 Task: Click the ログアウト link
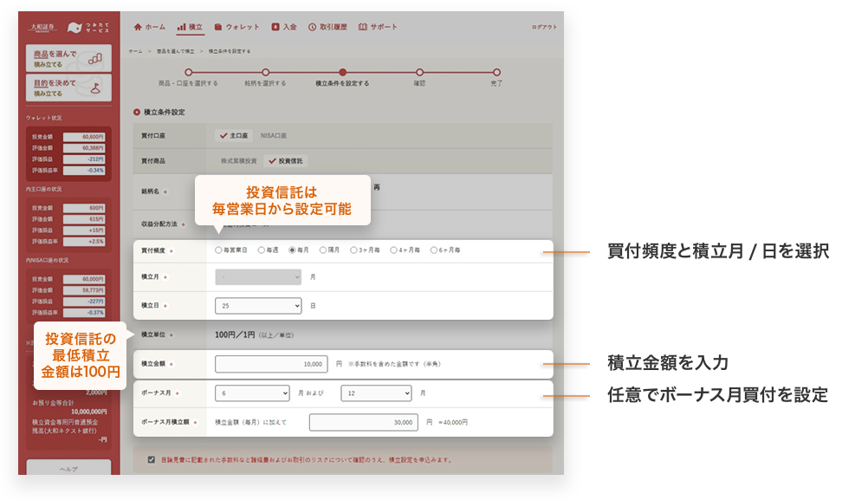(x=544, y=27)
